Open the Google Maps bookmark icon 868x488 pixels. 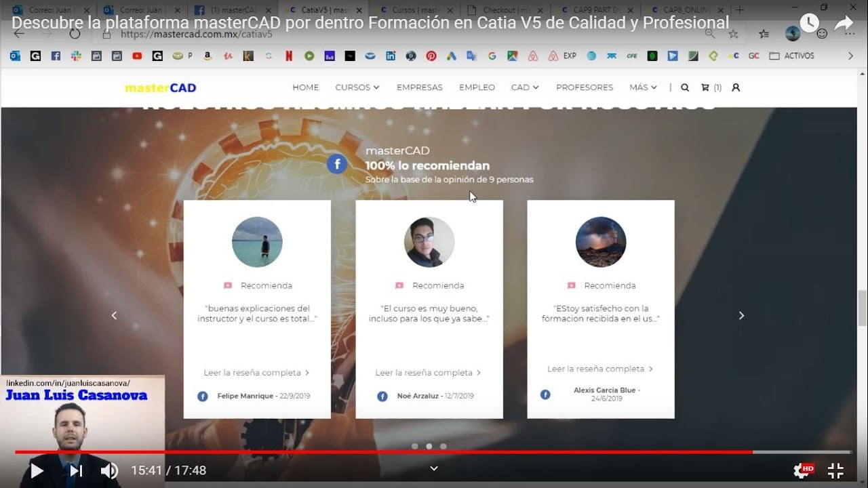(513, 56)
